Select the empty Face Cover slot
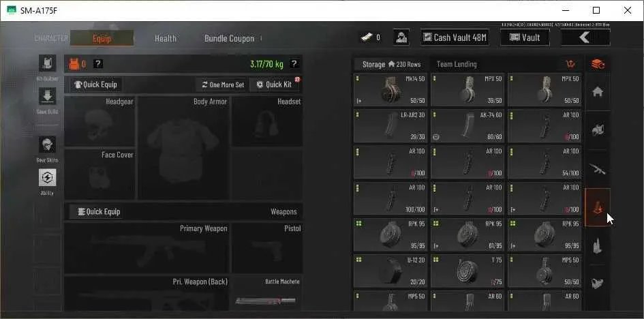Screen dimensions: 644x319 point(99,174)
